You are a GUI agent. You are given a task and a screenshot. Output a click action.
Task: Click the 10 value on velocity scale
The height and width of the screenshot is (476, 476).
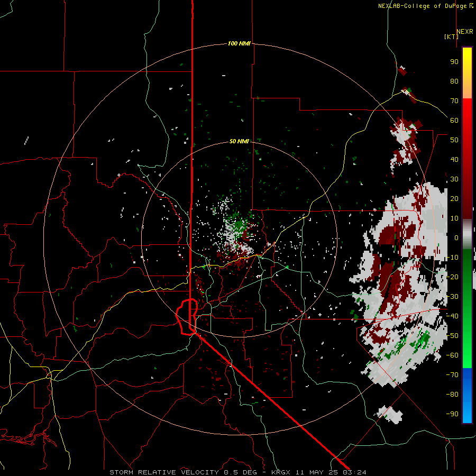pyautogui.click(x=454, y=218)
